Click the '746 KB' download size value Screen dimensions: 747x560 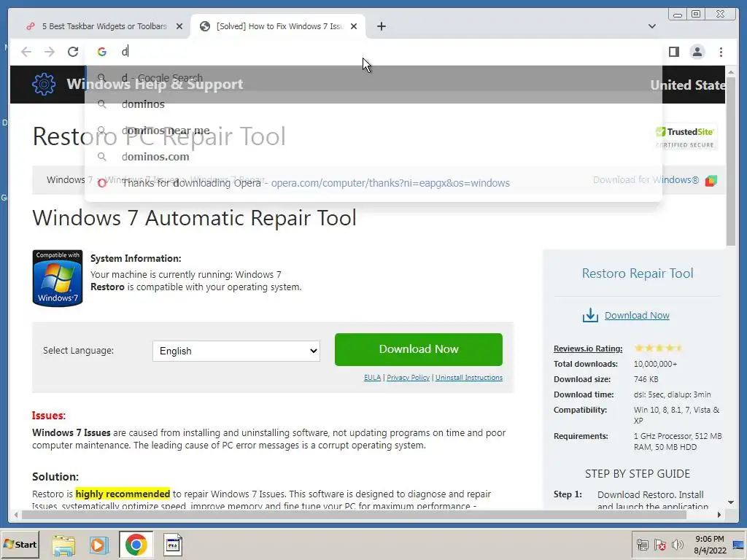[646, 379]
